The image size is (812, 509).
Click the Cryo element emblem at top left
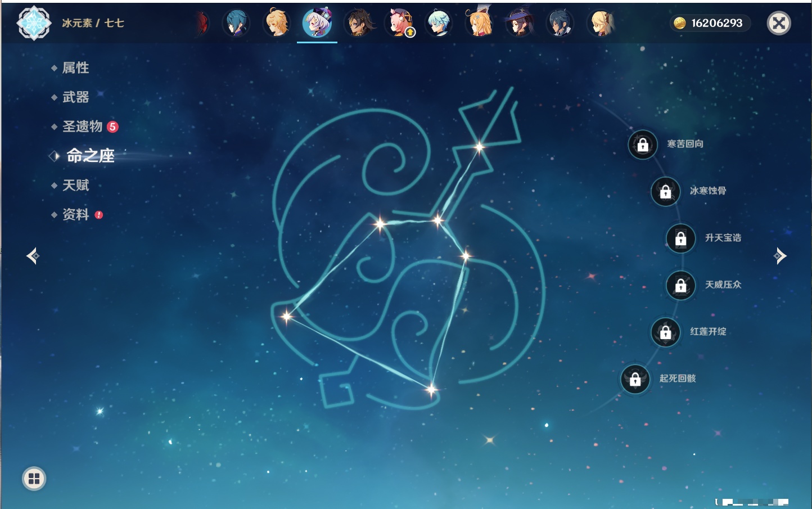pos(34,23)
